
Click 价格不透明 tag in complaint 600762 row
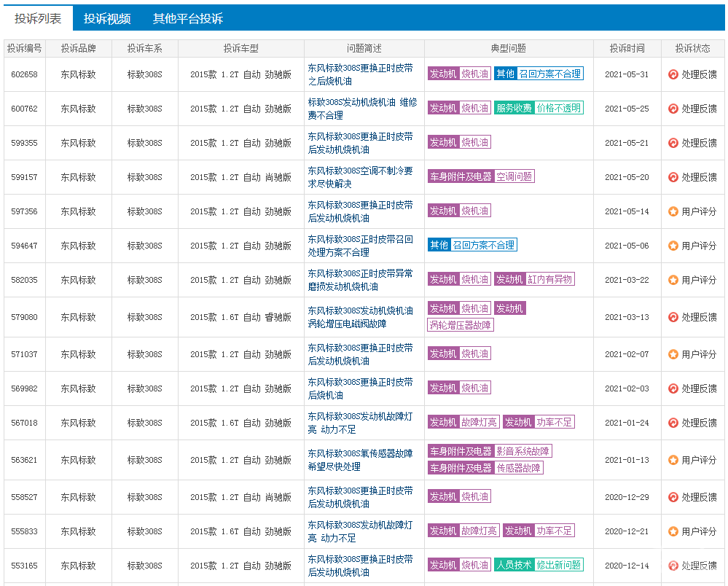coord(558,108)
